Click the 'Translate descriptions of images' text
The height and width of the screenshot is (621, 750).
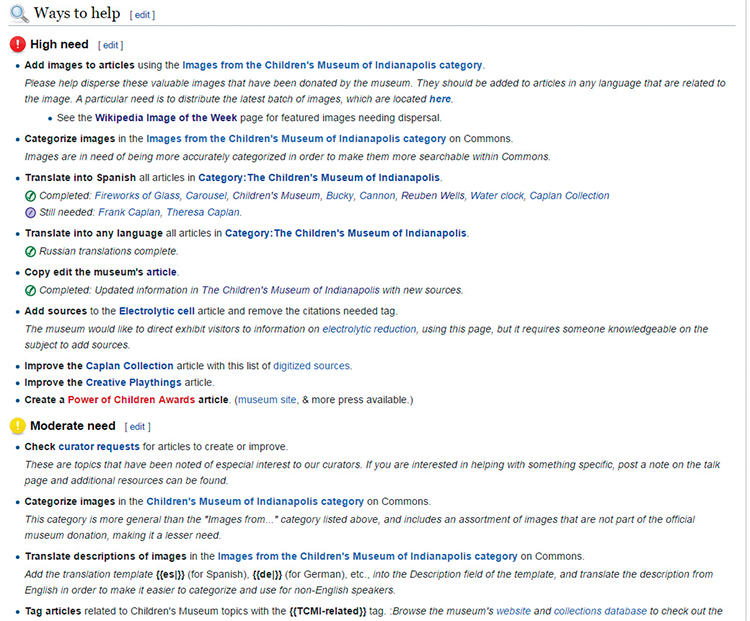pyautogui.click(x=106, y=556)
